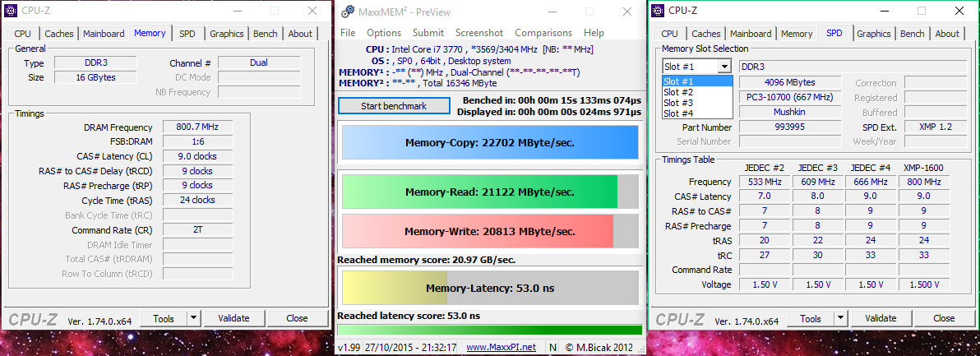
Task: Open Mainboard tab in right CPU-Z window
Action: tap(751, 34)
